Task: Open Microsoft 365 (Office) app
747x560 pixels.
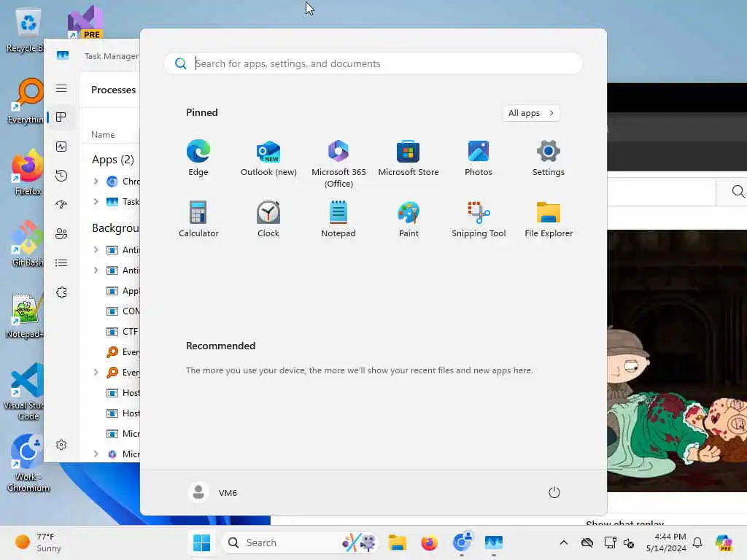Action: 338,164
